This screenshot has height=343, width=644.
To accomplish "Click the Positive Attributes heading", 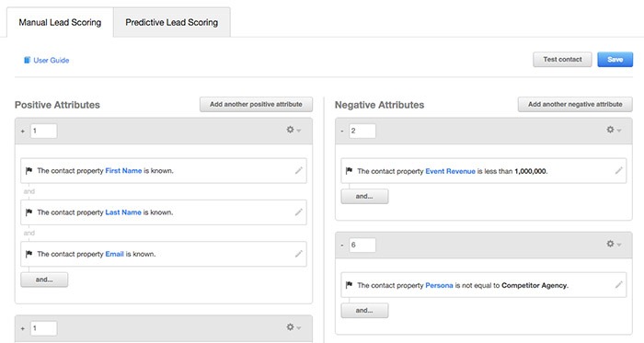I will tap(57, 105).
